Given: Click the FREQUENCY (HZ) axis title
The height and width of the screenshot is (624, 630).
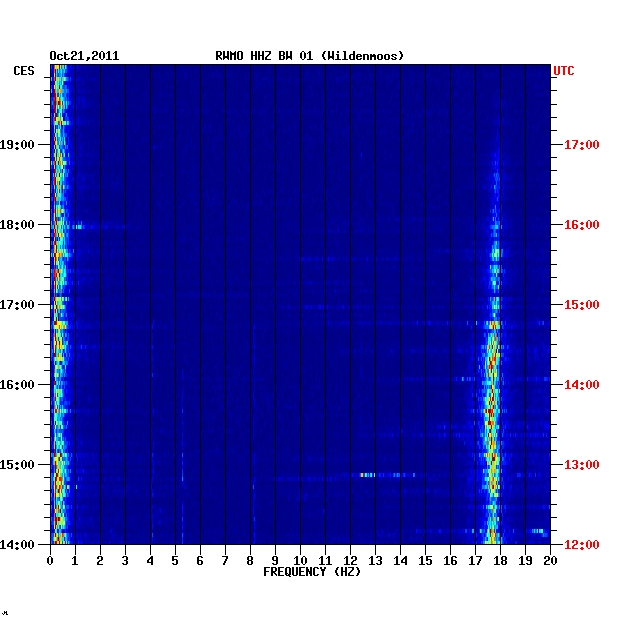Looking at the screenshot, I should point(312,572).
